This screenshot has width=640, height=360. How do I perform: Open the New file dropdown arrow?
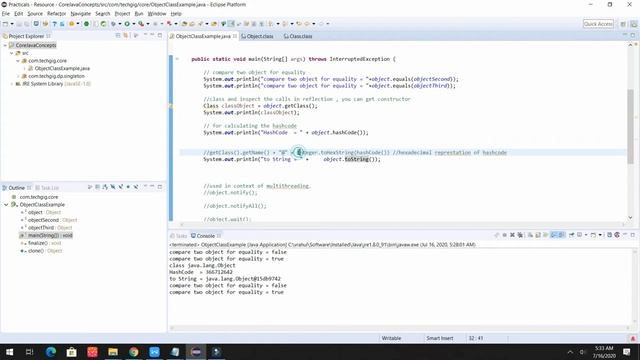(x=12, y=24)
